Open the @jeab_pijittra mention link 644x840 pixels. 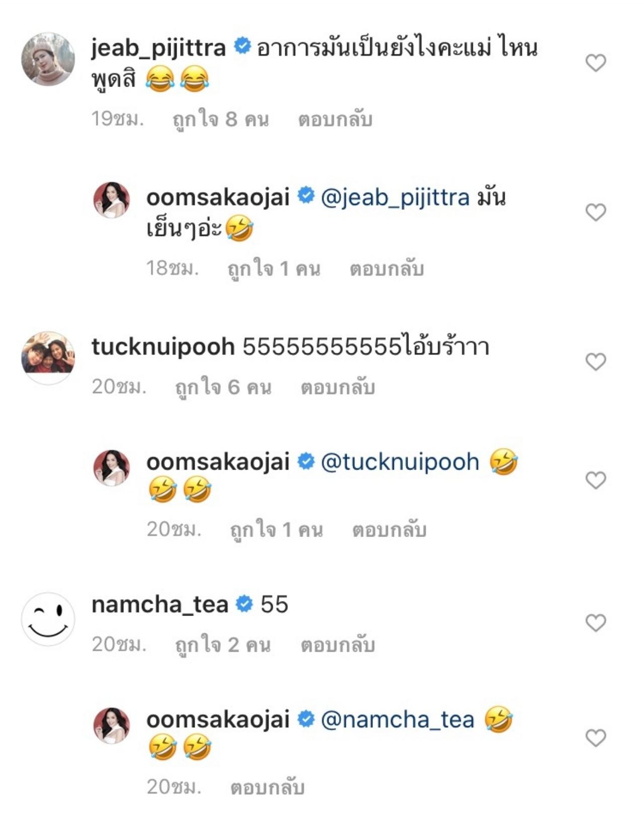[x=395, y=197]
